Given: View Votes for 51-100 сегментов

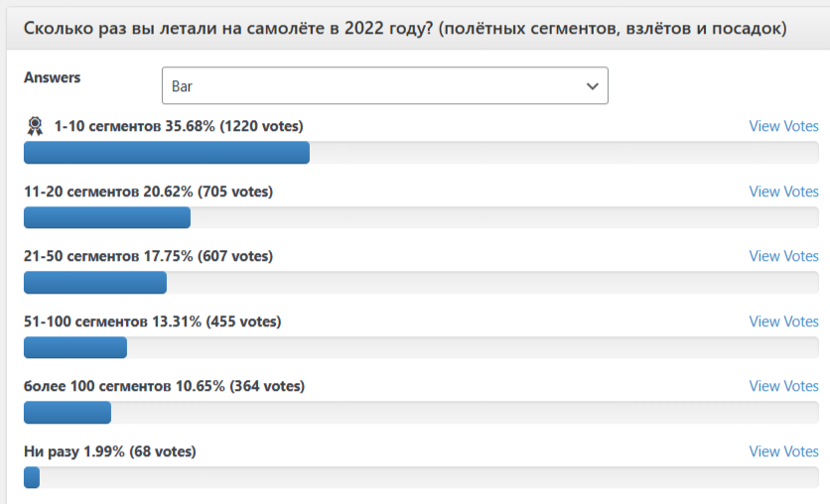Looking at the screenshot, I should (x=783, y=321).
